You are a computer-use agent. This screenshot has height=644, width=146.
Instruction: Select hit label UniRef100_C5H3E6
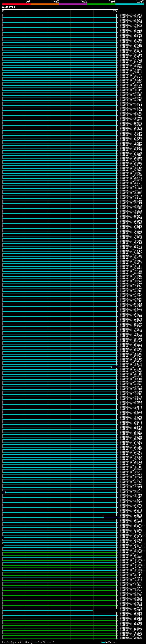[x=131, y=402]
